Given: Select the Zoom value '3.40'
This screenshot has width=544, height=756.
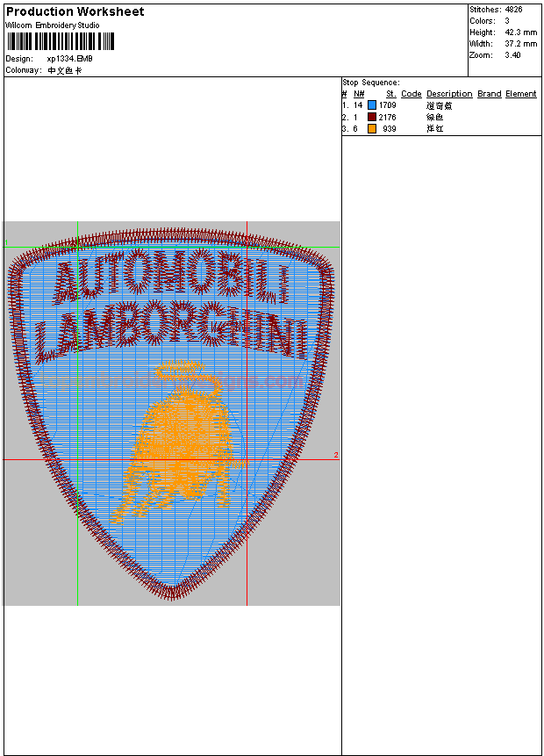Looking at the screenshot, I should pyautogui.click(x=512, y=55).
